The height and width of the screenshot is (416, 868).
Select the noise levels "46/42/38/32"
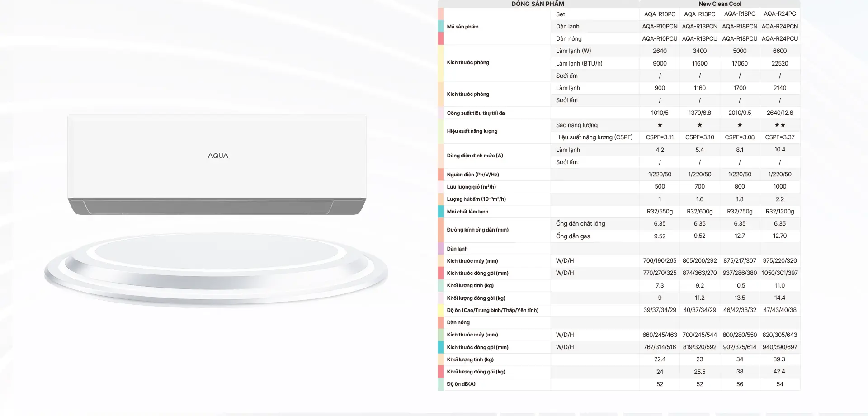(740, 310)
